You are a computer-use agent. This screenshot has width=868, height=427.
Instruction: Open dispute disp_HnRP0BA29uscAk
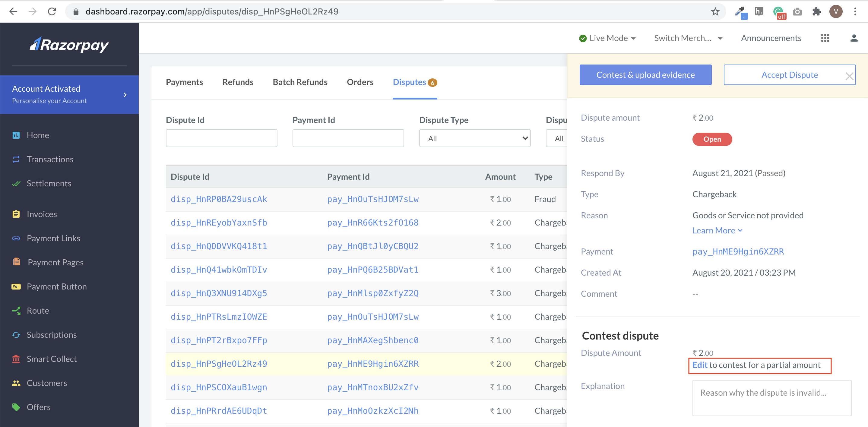pyautogui.click(x=219, y=199)
